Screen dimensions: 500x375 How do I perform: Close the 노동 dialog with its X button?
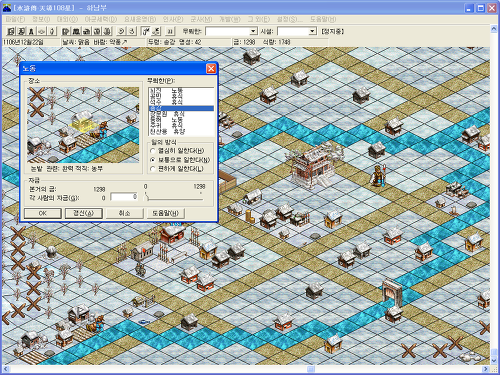pos(211,69)
